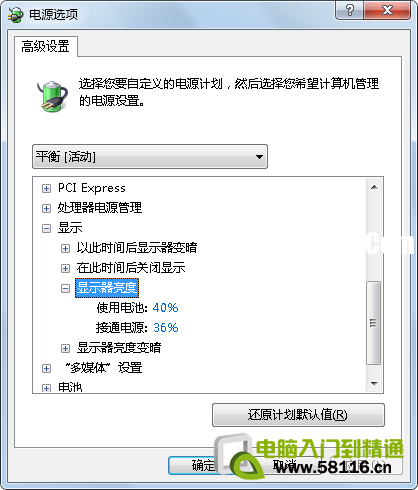This screenshot has width=418, height=490.
Task: Select the 显示器亮度 tree item
Action: [107, 288]
